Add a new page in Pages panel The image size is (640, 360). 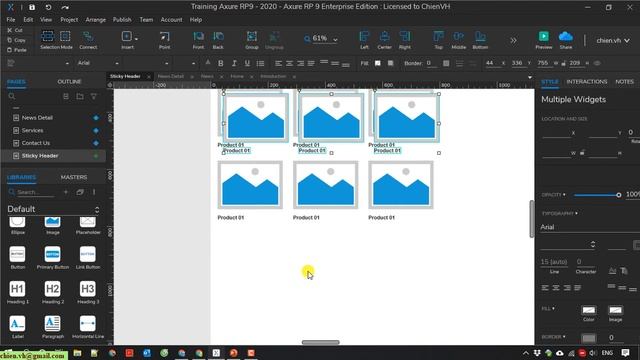[66, 96]
